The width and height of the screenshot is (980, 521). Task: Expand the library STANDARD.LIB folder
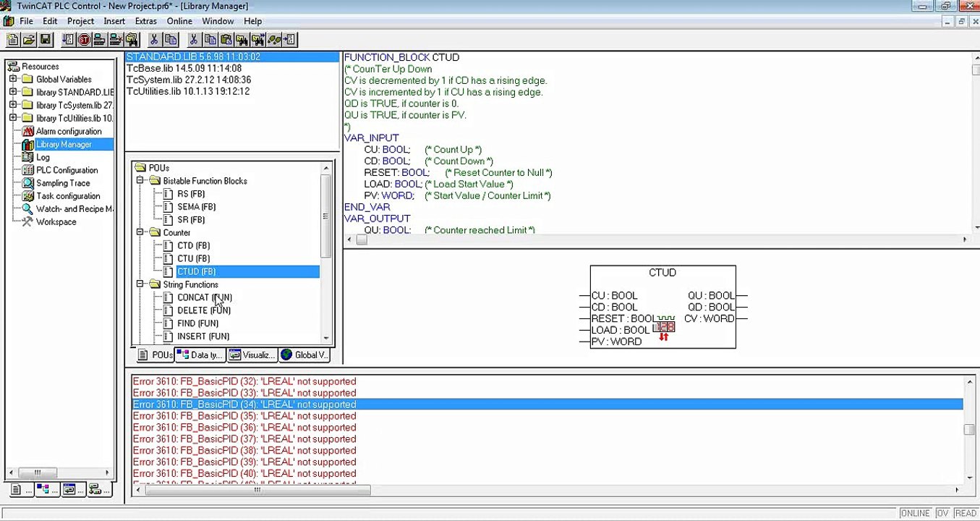click(x=13, y=93)
